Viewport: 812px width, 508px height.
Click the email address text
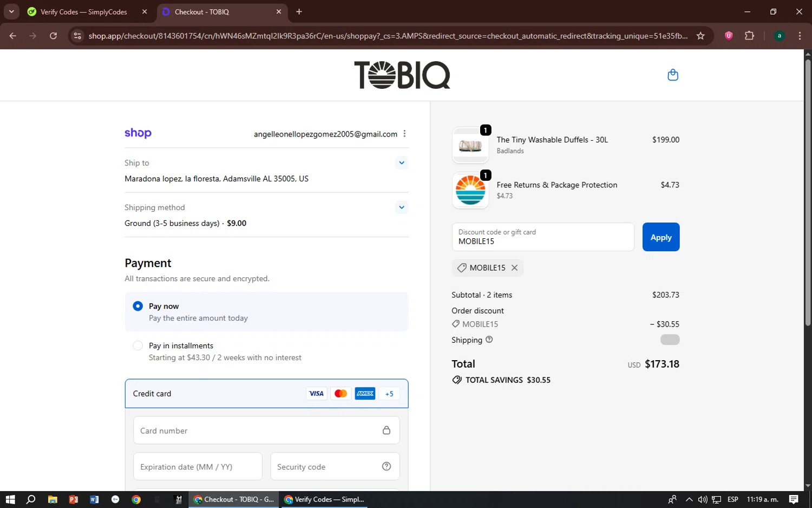325,134
